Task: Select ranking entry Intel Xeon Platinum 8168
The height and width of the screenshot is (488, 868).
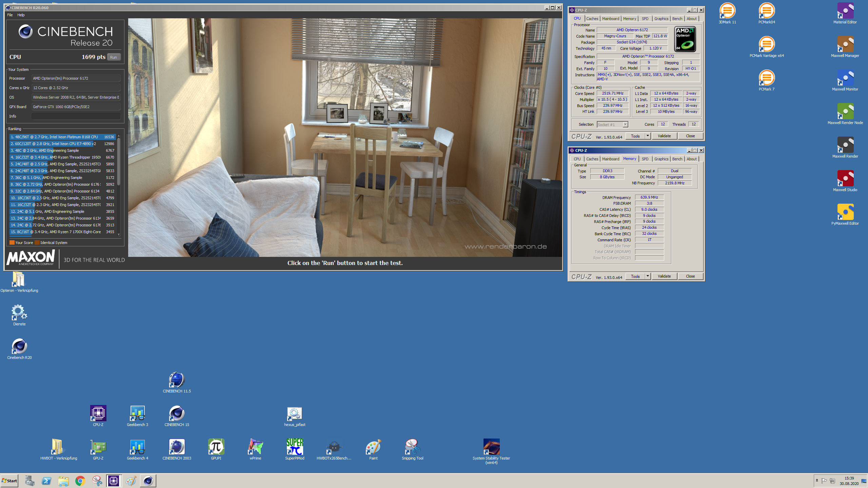Action: (x=63, y=137)
